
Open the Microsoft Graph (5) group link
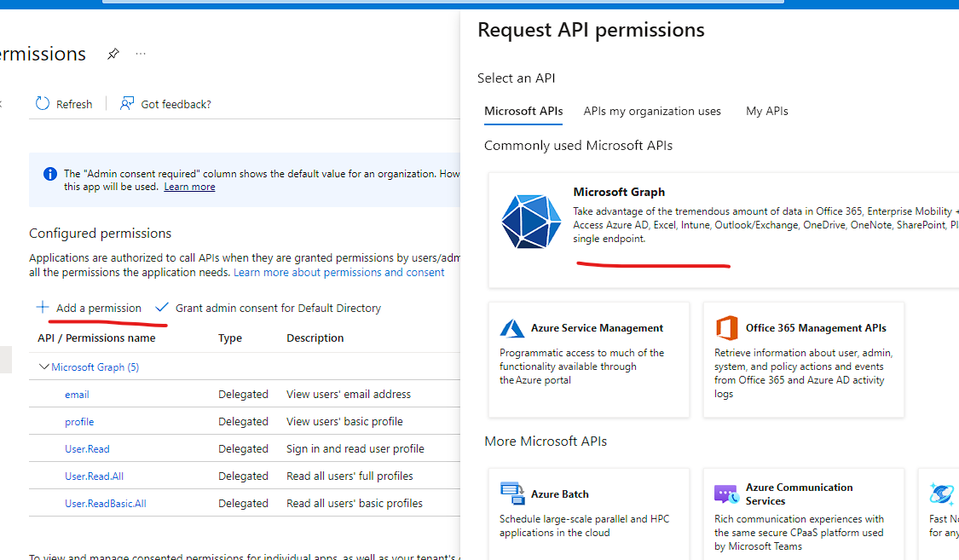[95, 367]
